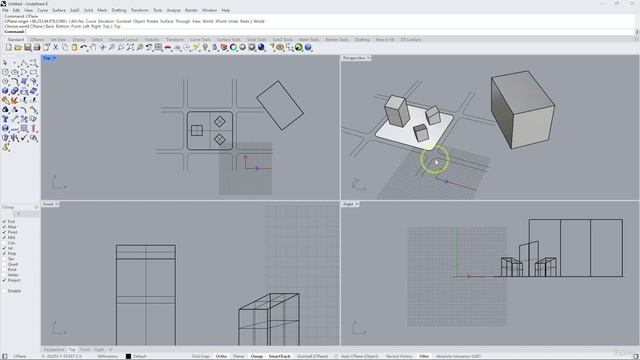Open the Gumball (CPlane) options in status bar
640x360 pixels.
pyautogui.click(x=312, y=356)
